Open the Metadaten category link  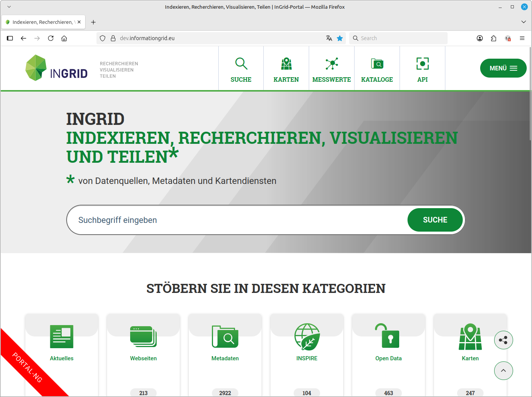(225, 358)
